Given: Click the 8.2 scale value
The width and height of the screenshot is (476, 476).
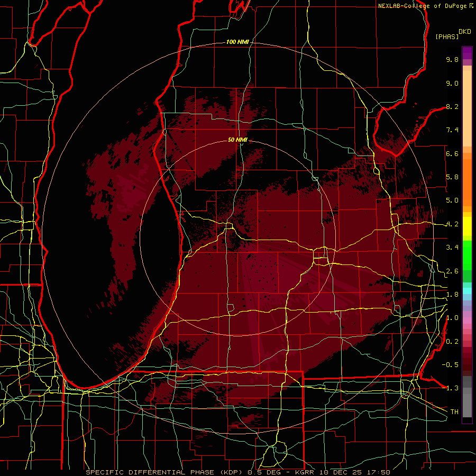Looking at the screenshot, I should [x=452, y=106].
